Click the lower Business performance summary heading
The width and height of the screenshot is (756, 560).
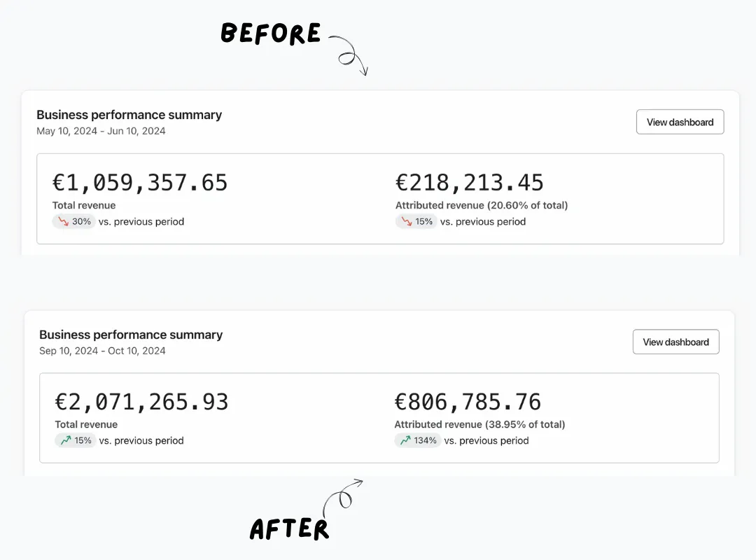tap(131, 335)
